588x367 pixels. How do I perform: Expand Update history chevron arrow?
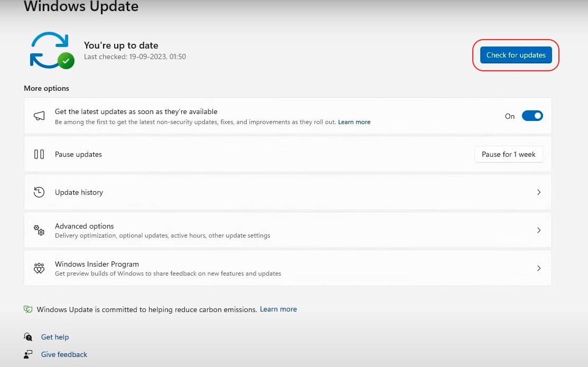coord(538,192)
